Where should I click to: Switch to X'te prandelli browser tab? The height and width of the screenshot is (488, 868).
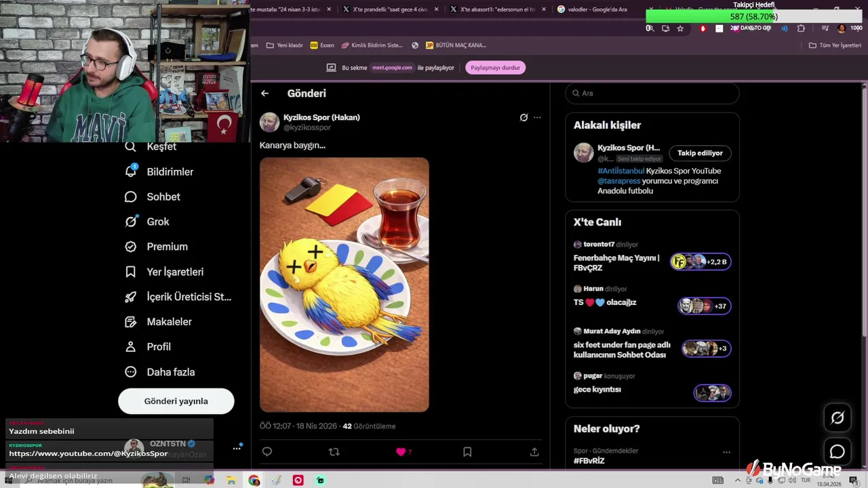[x=390, y=9]
